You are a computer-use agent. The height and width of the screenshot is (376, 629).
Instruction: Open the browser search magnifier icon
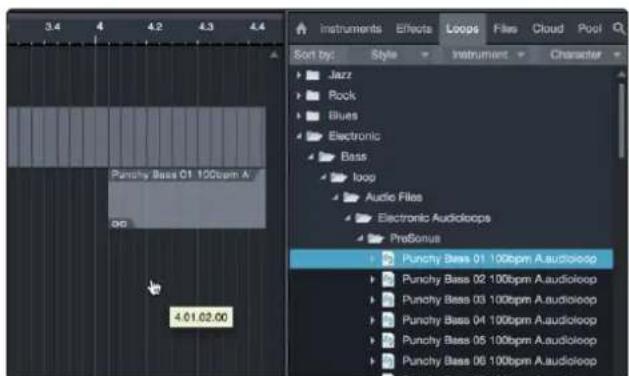[619, 28]
